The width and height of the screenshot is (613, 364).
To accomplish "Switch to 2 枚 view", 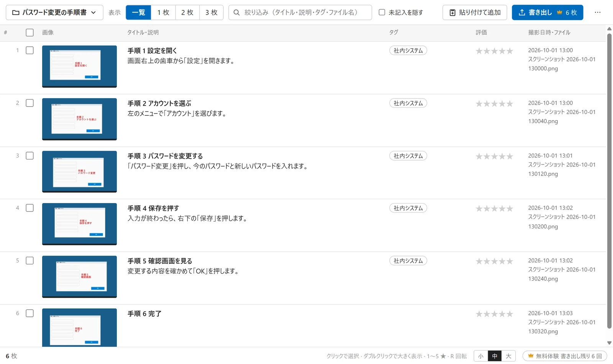I will tap(187, 12).
